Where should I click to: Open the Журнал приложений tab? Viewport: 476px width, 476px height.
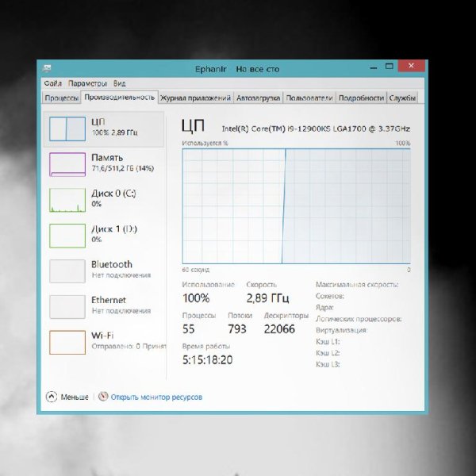[x=195, y=98]
